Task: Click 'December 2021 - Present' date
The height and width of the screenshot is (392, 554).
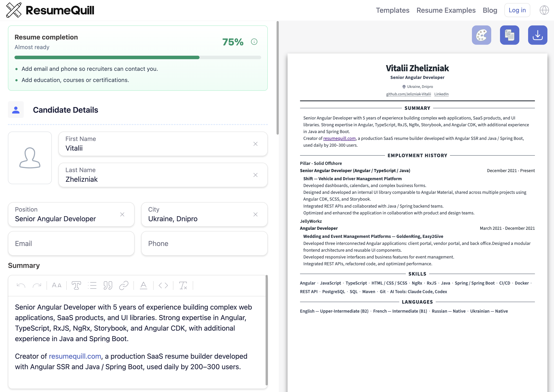Action: (x=511, y=171)
